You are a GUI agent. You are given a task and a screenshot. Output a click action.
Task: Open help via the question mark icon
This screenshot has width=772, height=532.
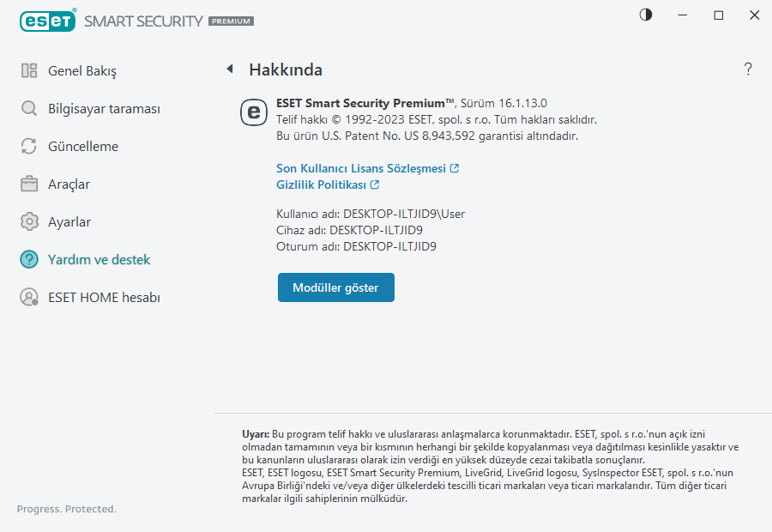point(748,70)
